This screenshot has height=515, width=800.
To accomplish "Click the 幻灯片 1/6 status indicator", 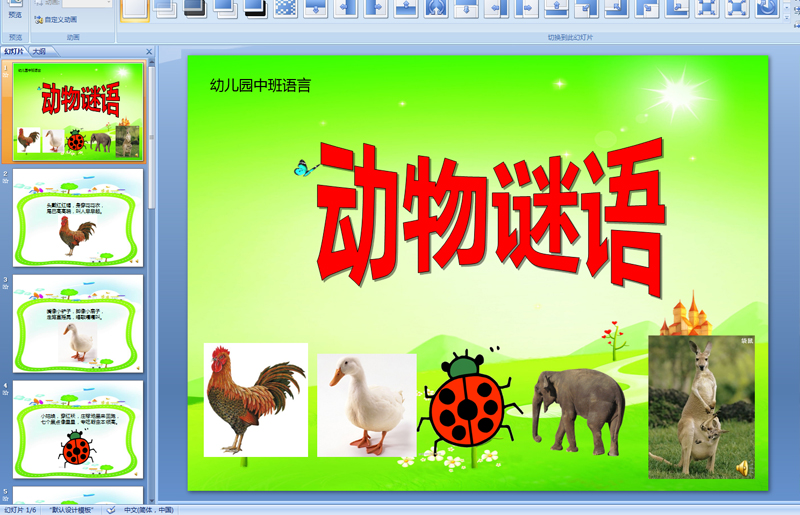I will tap(20, 510).
